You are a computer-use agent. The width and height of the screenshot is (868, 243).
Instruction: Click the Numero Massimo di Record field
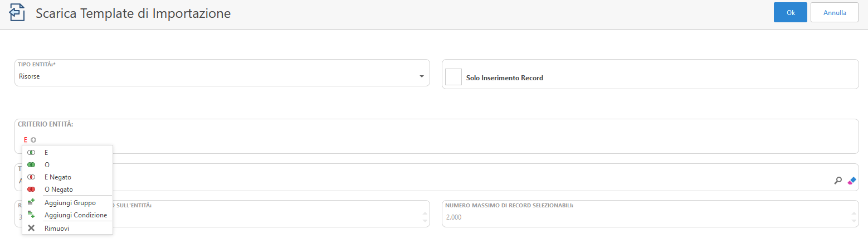650,214
